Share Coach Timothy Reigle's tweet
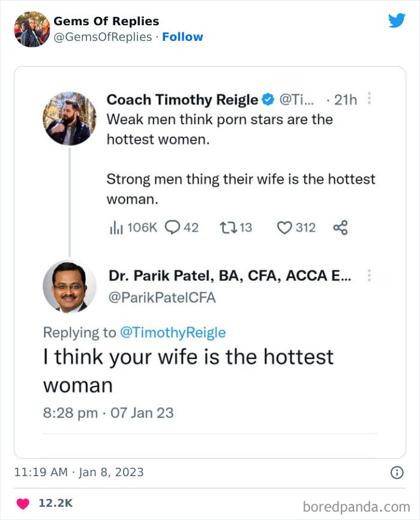The width and height of the screenshot is (420, 520). point(340,227)
